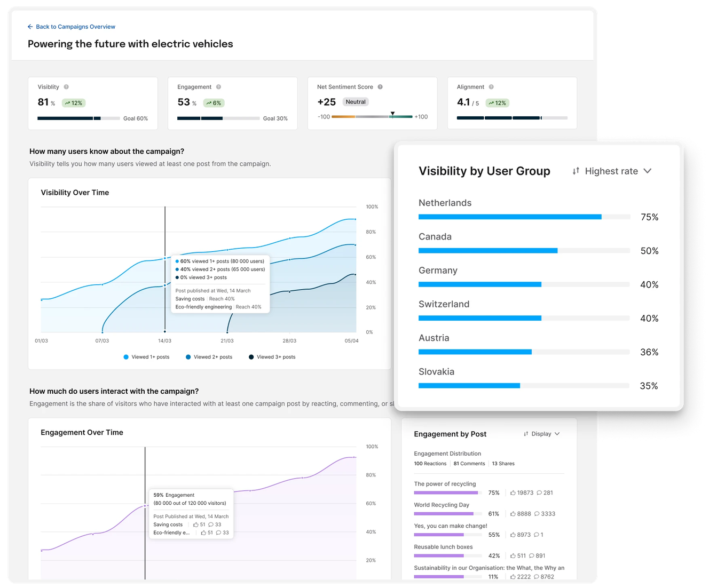Image resolution: width=709 pixels, height=588 pixels.
Task: Click the Net Sentiment Score help icon
Action: pyautogui.click(x=380, y=86)
